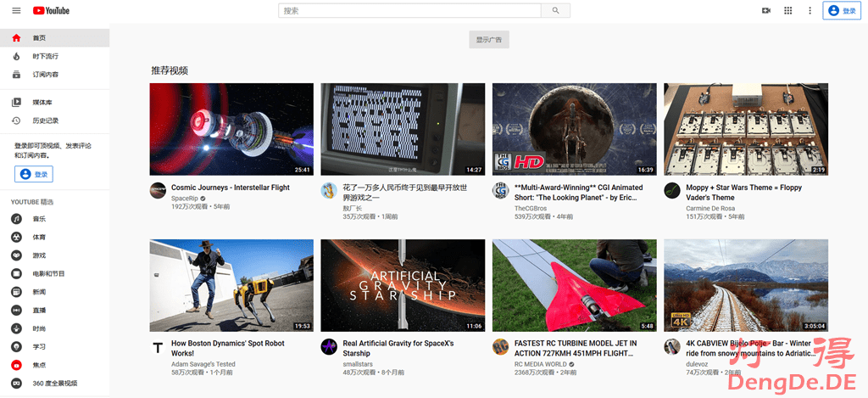The width and height of the screenshot is (868, 398).
Task: Open the YouTube apps grid icon
Action: click(x=788, y=11)
